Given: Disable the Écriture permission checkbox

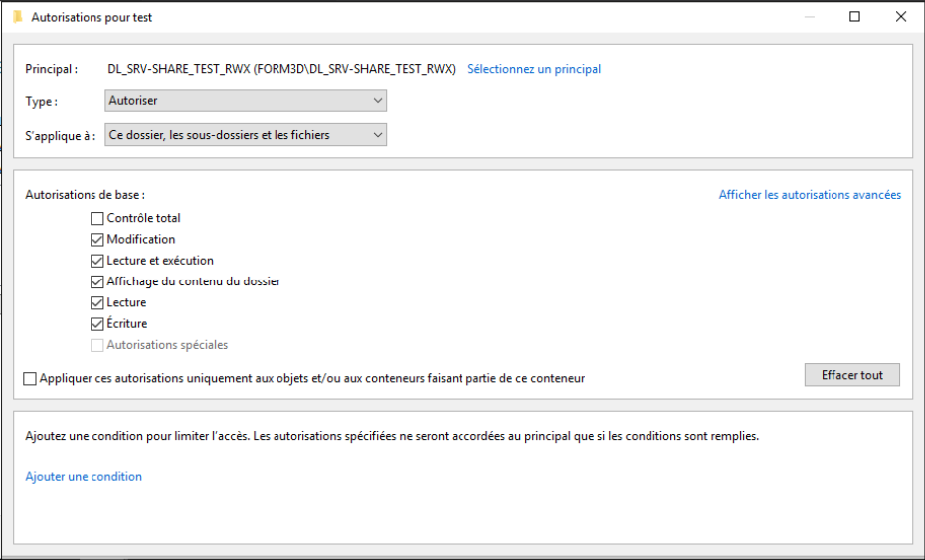Looking at the screenshot, I should (x=96, y=324).
